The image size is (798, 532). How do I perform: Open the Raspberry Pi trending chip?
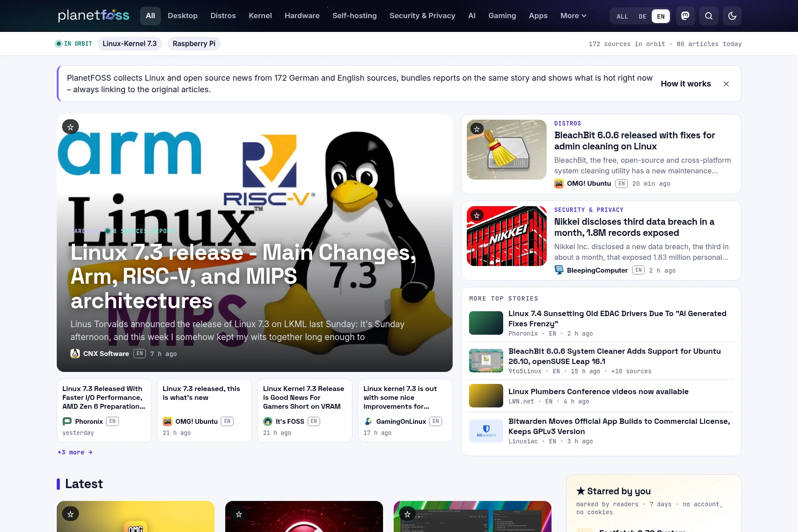point(194,43)
